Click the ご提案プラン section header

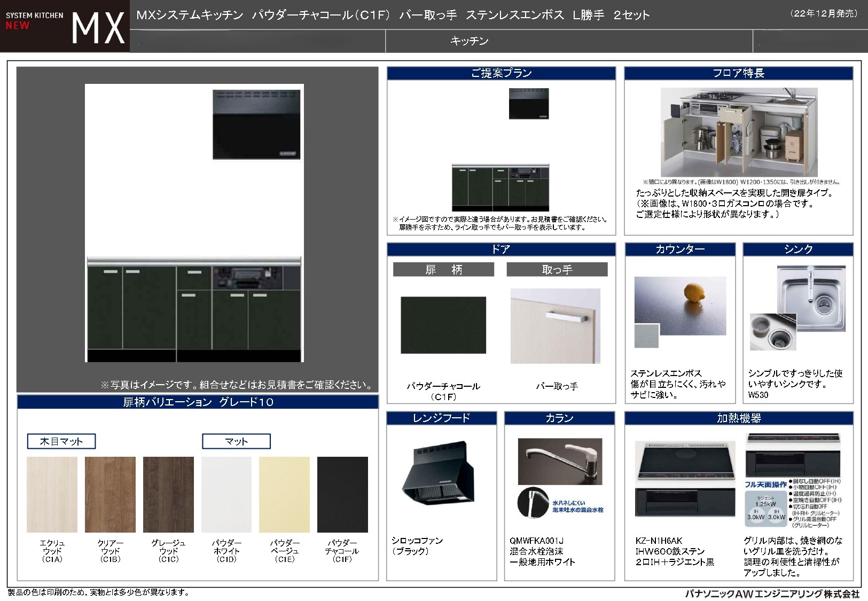coord(501,73)
